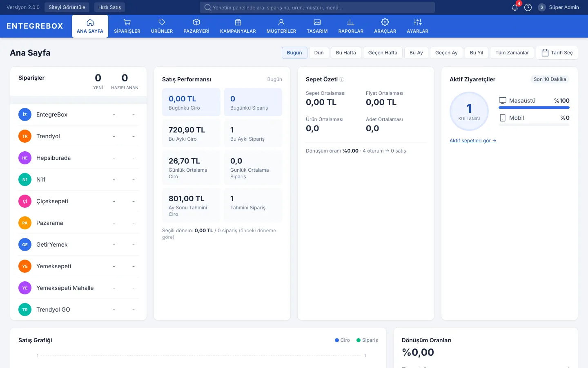Open the Raporlar tab
The height and width of the screenshot is (368, 588).
click(x=351, y=26)
